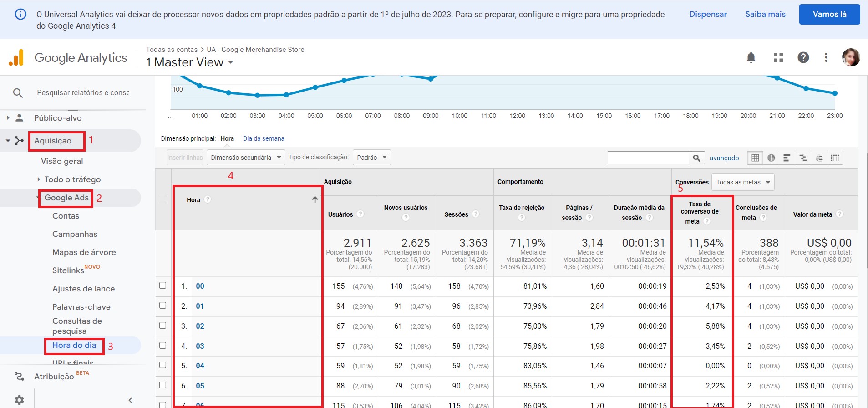Viewport: 868px width, 408px height.
Task: Open the Contas report
Action: point(66,216)
